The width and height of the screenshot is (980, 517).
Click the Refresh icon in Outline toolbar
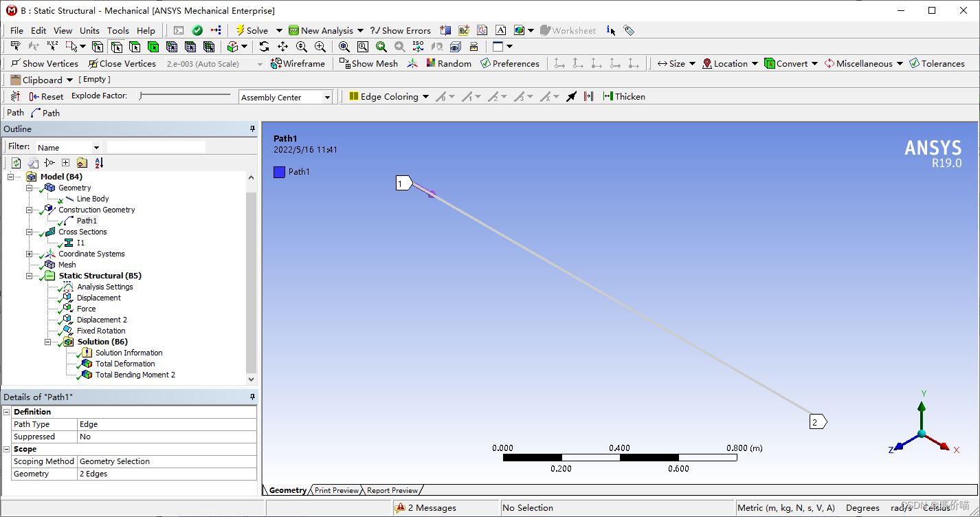point(16,163)
